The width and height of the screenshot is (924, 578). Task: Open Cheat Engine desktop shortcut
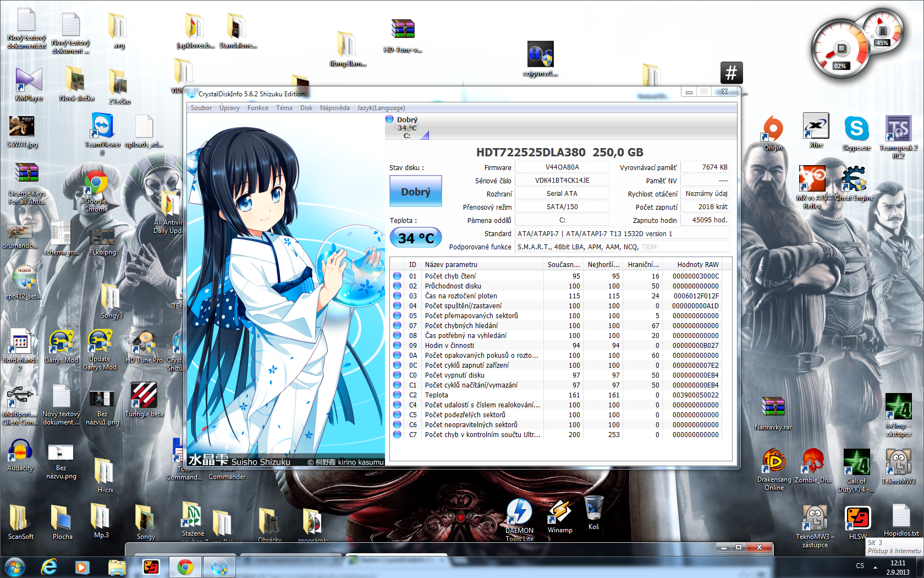coord(854,183)
